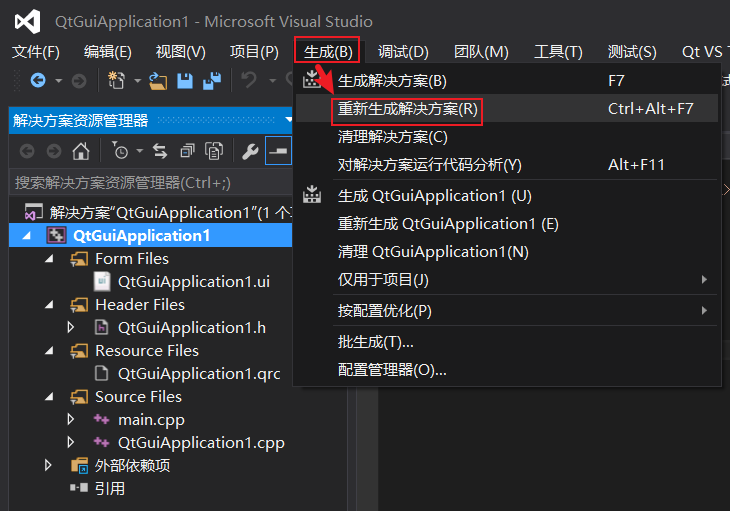Screen dimensions: 730x511
Task: Open the Solution Explorer panel title dropdown
Action: (x=289, y=120)
